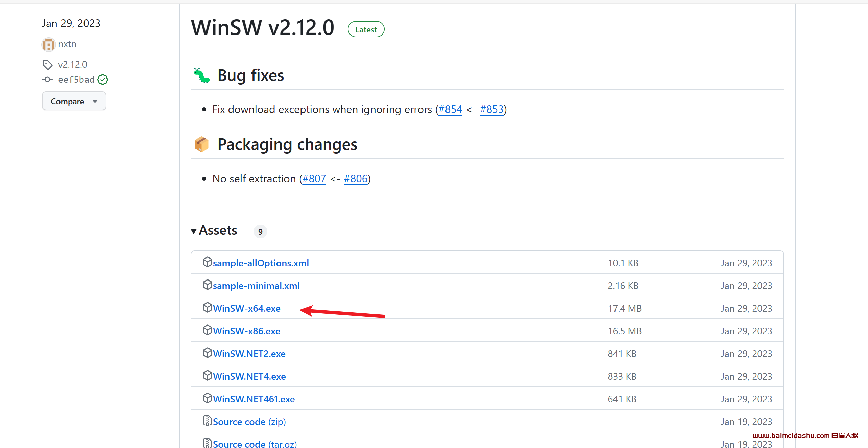
Task: Download WinSW.NET2.exe
Action: point(249,354)
